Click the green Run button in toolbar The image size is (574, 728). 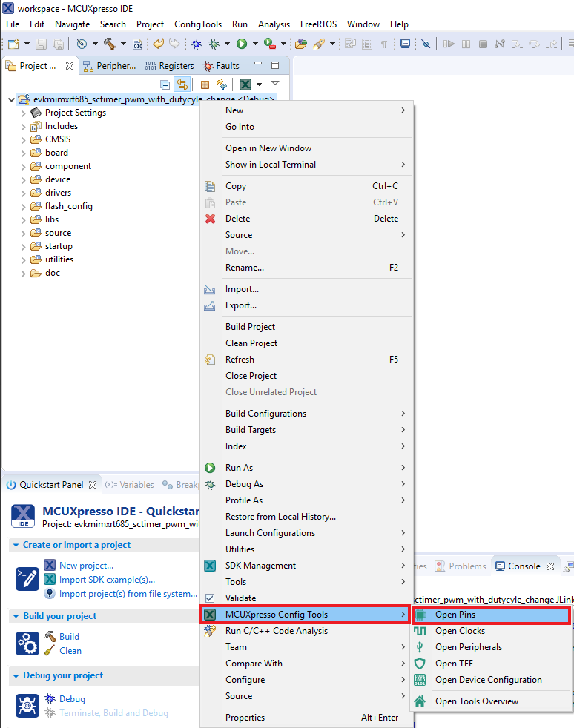click(241, 44)
